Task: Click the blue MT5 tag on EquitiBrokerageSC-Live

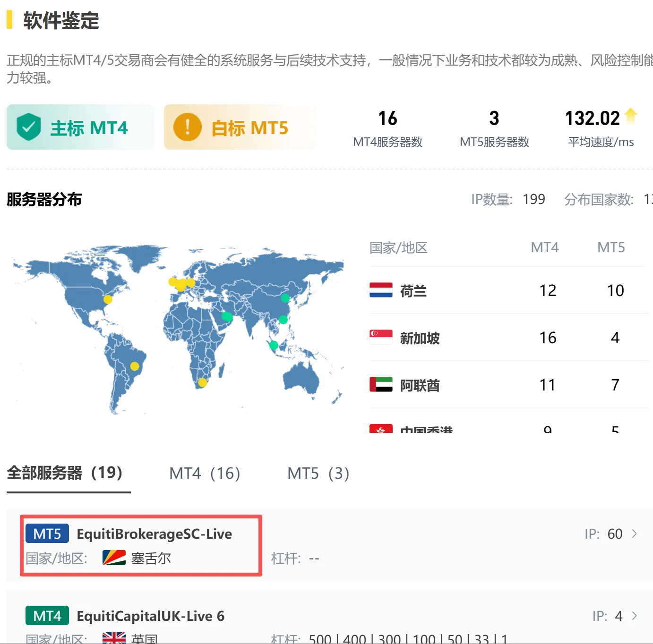Action: tap(47, 534)
